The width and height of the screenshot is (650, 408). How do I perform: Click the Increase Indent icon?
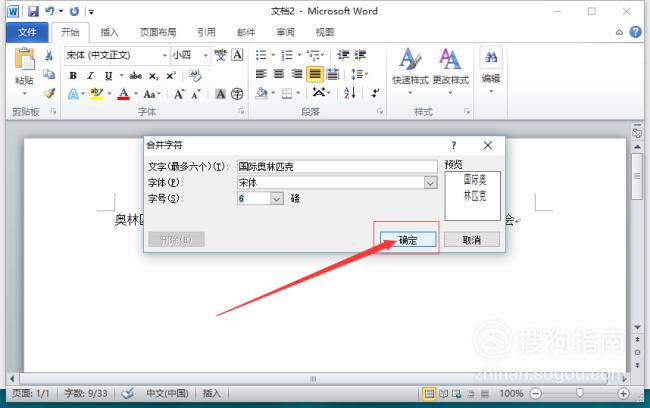tap(360, 55)
